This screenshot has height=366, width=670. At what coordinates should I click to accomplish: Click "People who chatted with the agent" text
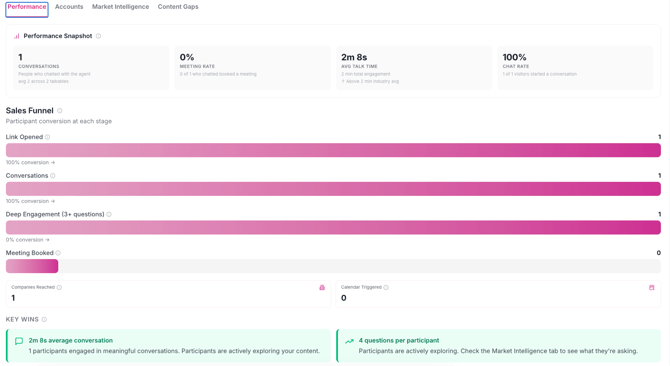54,74
